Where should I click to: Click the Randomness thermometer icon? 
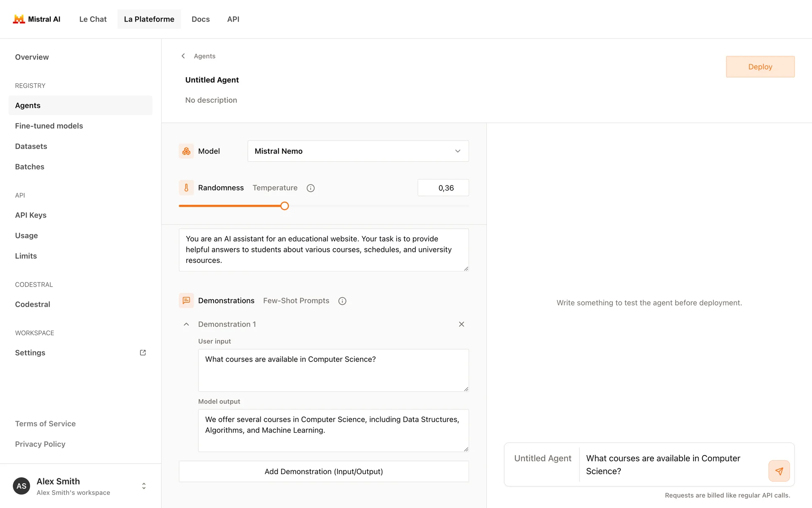(x=186, y=188)
